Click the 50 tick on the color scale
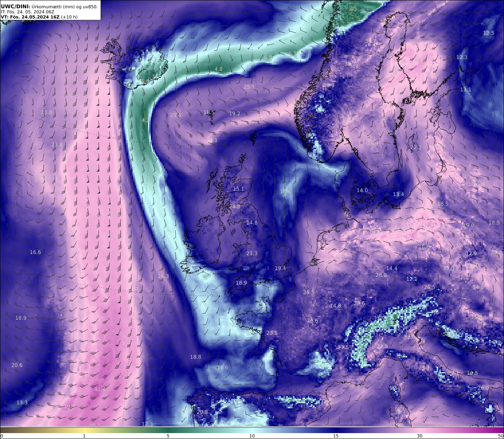 [500, 436]
